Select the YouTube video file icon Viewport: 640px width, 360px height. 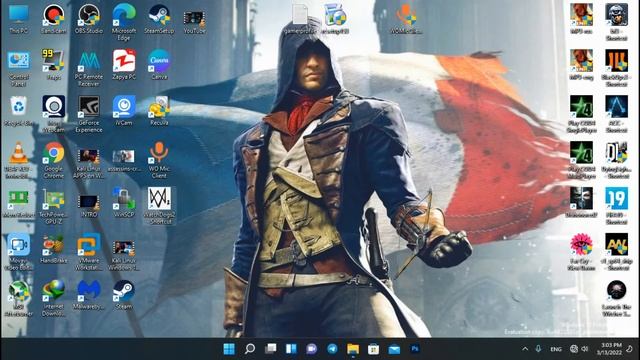point(194,22)
